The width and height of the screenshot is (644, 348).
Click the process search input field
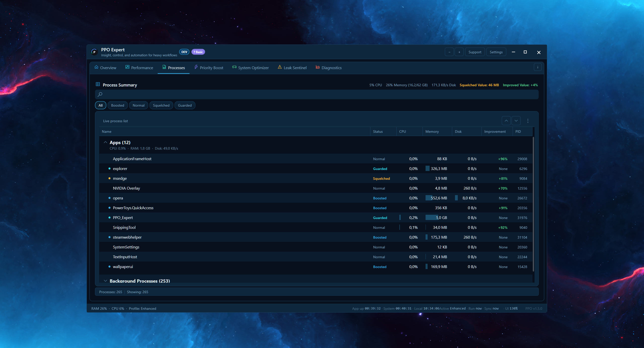[x=317, y=94]
